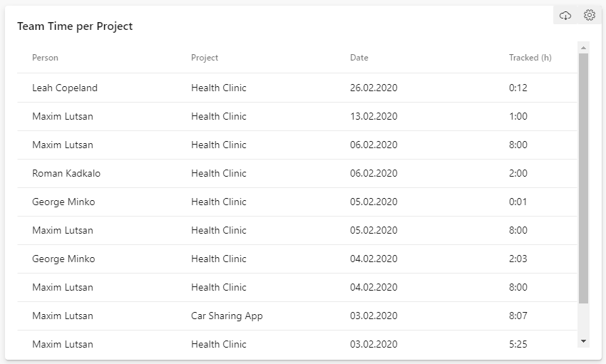This screenshot has width=606, height=364.
Task: Select the Roman Kadkalo name cell
Action: pyautogui.click(x=66, y=173)
